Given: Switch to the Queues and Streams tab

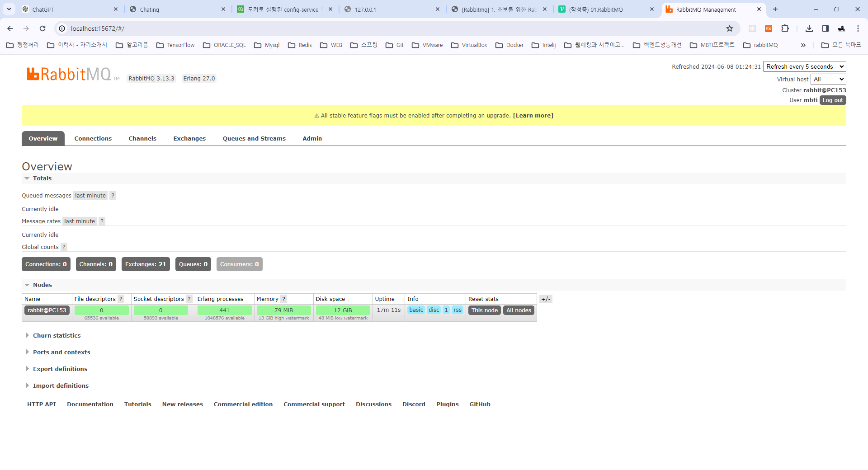Looking at the screenshot, I should pos(254,139).
